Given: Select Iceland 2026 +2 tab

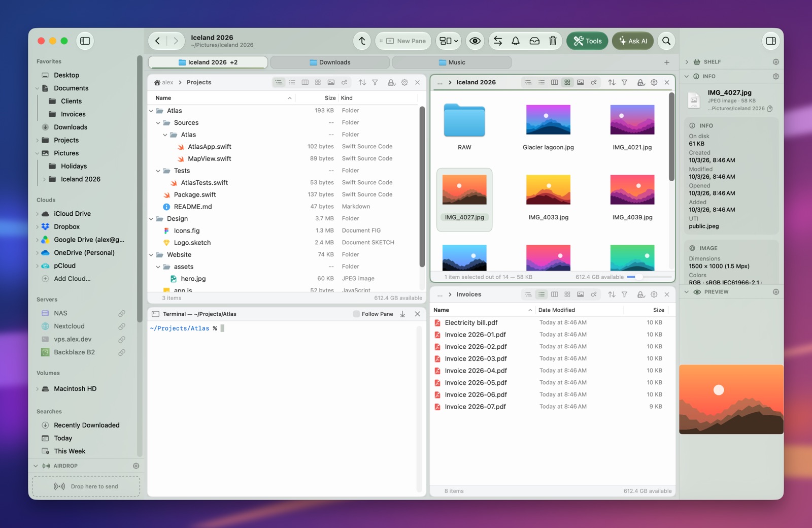Looking at the screenshot, I should point(208,62).
